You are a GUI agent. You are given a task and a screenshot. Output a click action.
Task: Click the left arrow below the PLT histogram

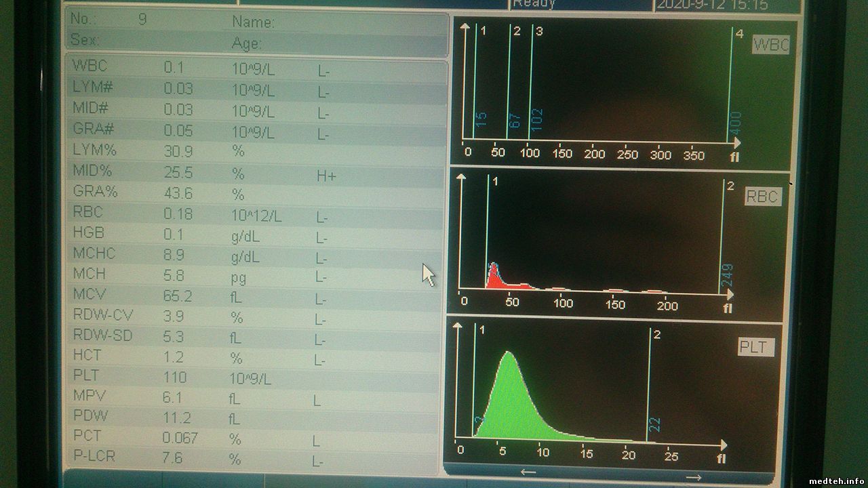(529, 472)
